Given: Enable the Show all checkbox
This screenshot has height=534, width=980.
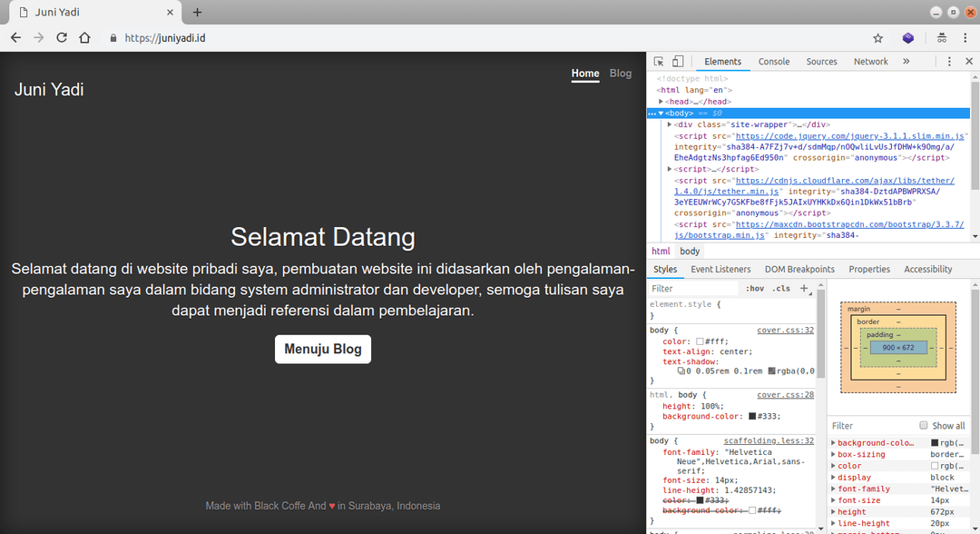Looking at the screenshot, I should click(924, 425).
